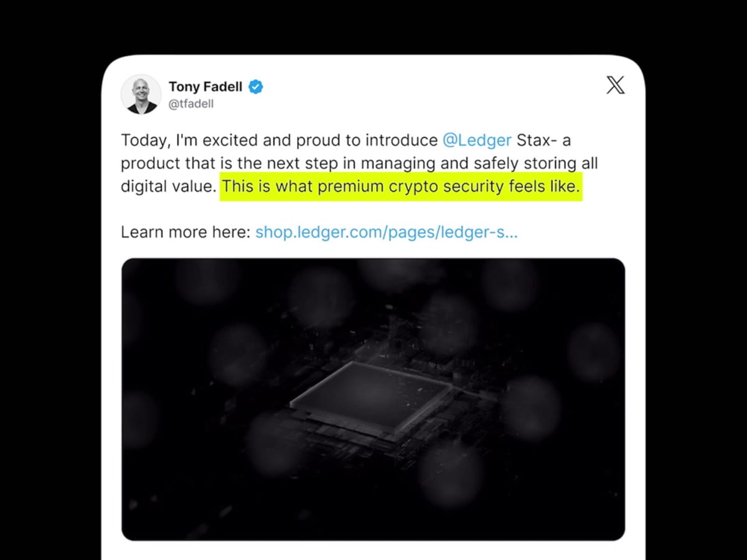Click the word "introduce" before @Ledger
Screen dimensions: 747x560
(401, 140)
